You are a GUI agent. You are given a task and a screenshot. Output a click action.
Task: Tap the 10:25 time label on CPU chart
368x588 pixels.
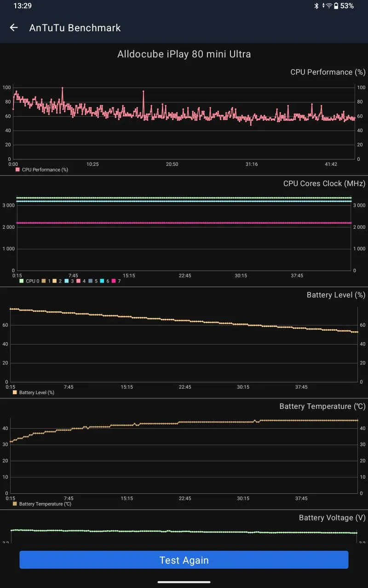tap(92, 164)
